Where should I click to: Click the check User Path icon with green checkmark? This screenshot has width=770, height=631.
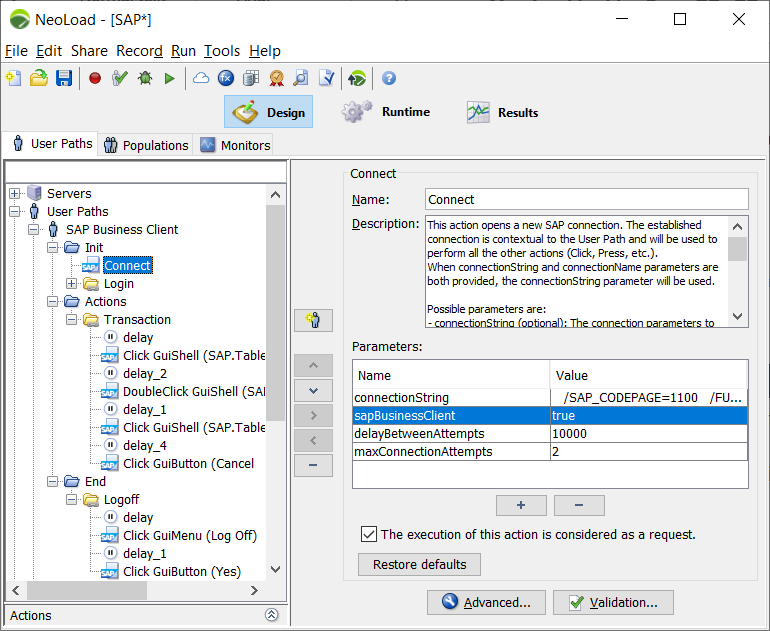(119, 78)
